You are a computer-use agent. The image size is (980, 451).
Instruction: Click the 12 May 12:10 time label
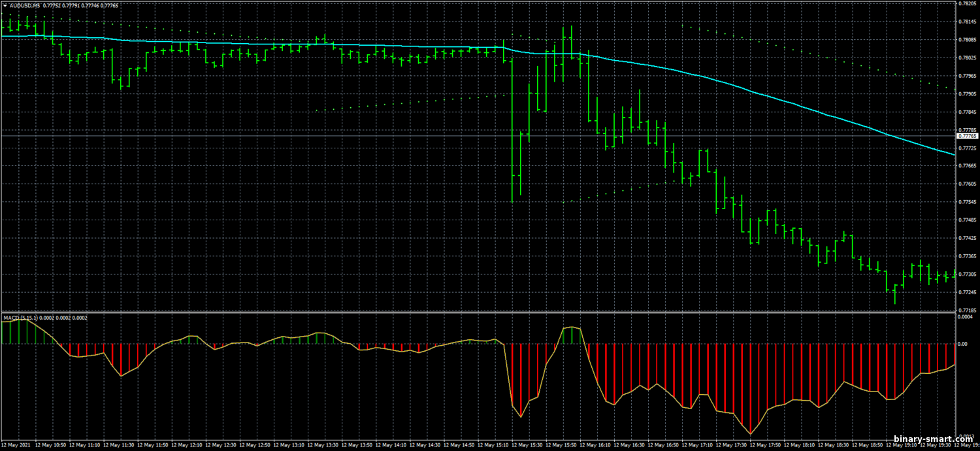[187, 445]
